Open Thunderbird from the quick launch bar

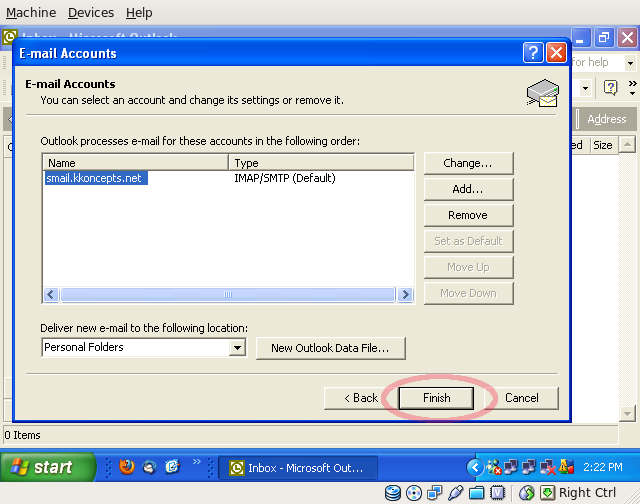tap(150, 467)
